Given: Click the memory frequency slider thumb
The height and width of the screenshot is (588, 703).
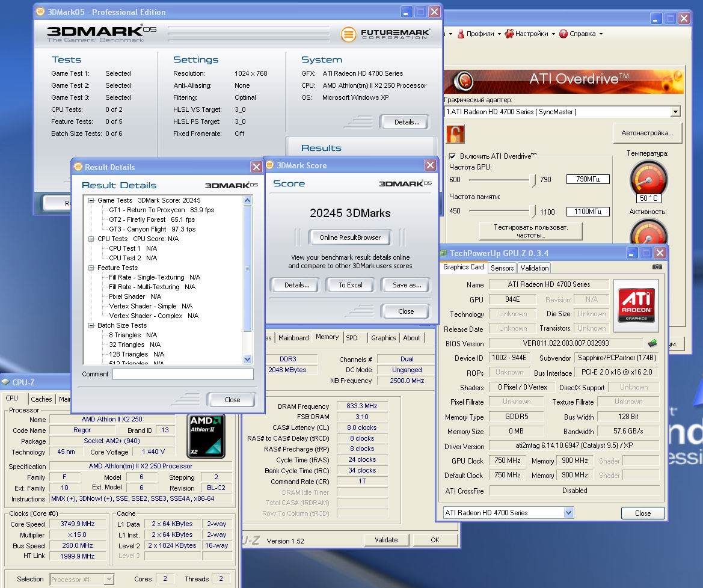Looking at the screenshot, I should pos(533,211).
